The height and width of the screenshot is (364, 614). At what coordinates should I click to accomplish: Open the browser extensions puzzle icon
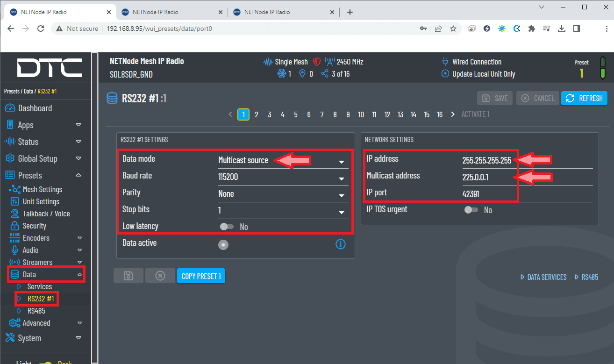click(531, 29)
